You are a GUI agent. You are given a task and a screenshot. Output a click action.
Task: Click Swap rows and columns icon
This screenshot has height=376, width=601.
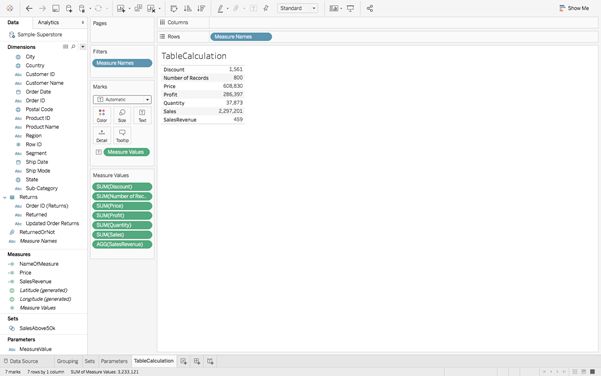tap(174, 8)
